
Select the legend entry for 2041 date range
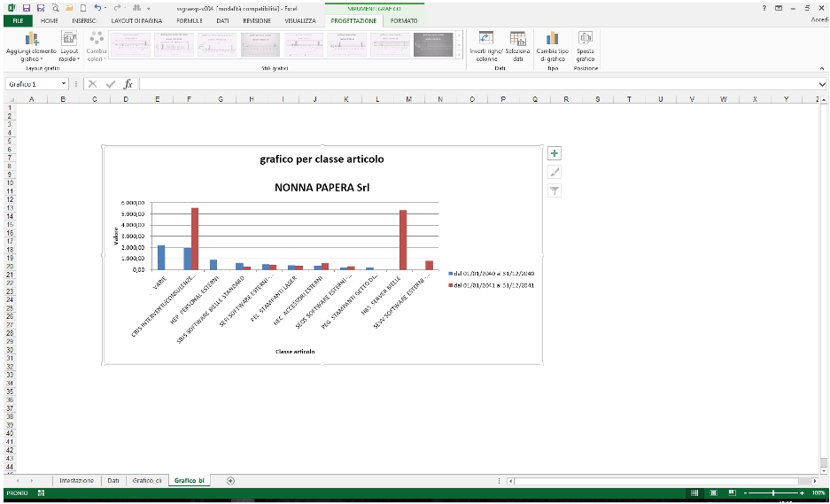[492, 285]
